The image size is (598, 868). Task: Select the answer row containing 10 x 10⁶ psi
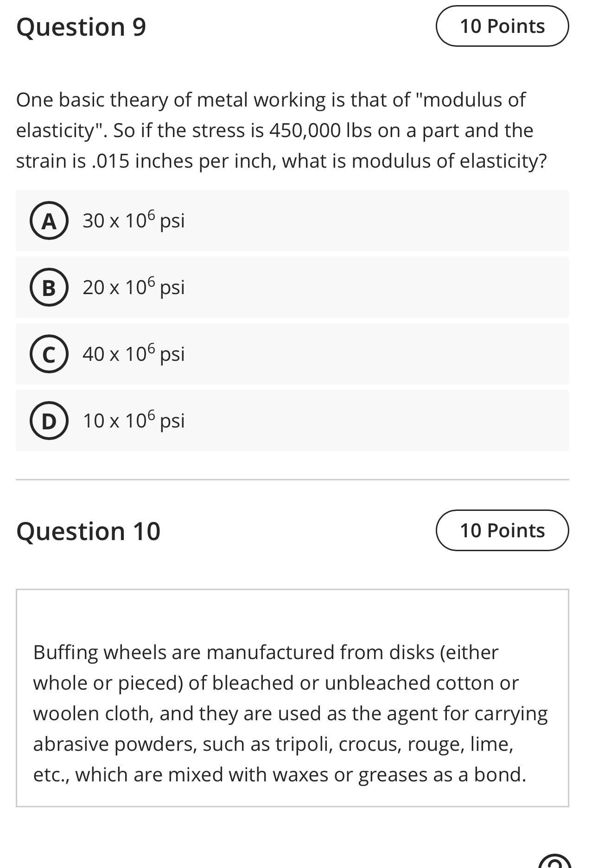292,421
